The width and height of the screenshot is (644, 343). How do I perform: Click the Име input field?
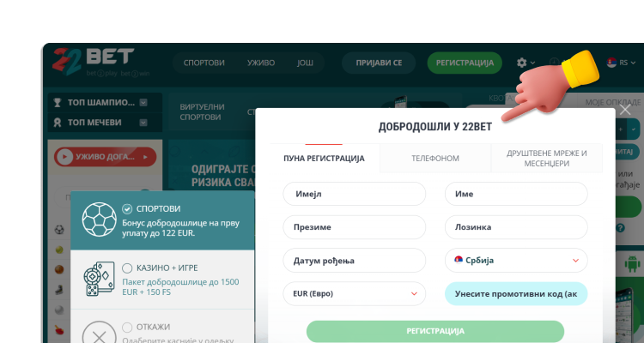point(516,194)
